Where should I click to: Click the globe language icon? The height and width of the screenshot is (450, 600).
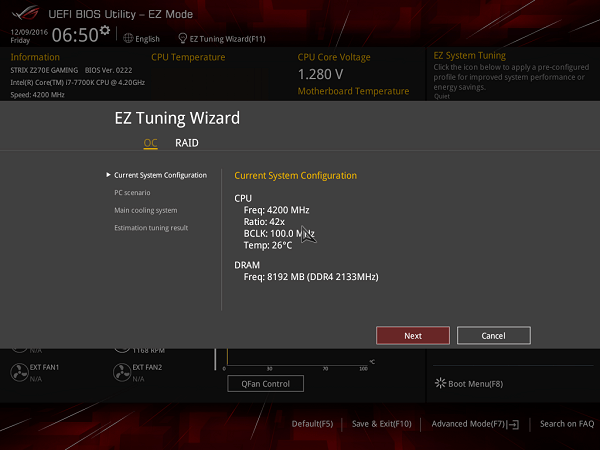pos(128,38)
